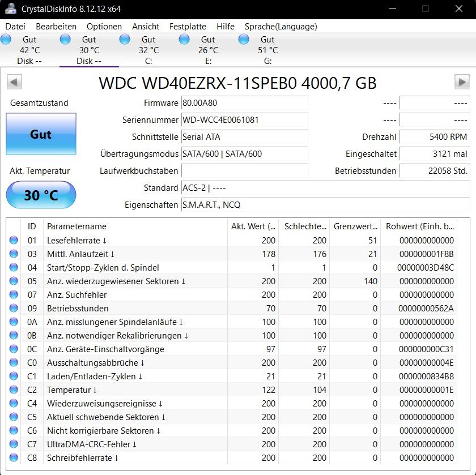Click the Parametername column header
The height and width of the screenshot is (475, 476).
[x=135, y=226]
